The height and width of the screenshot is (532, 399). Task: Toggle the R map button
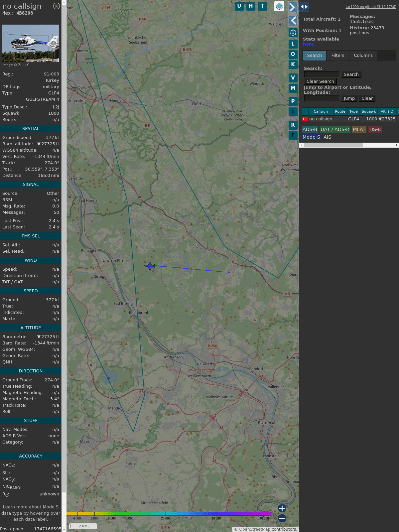coord(293,125)
